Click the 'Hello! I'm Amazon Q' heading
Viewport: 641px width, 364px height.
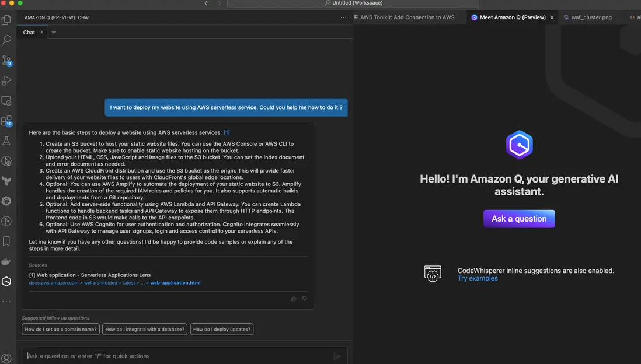(519, 185)
